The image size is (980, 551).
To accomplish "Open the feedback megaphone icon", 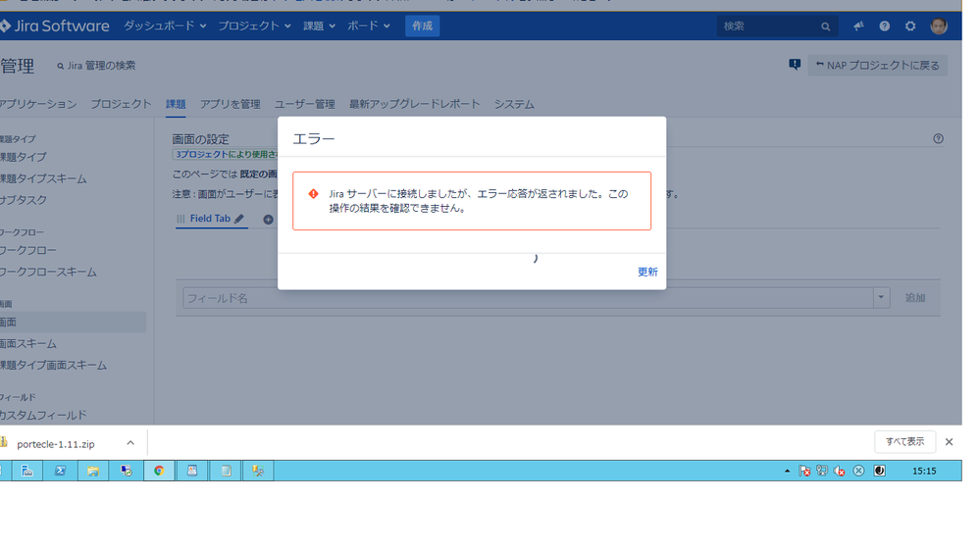I will (x=858, y=26).
